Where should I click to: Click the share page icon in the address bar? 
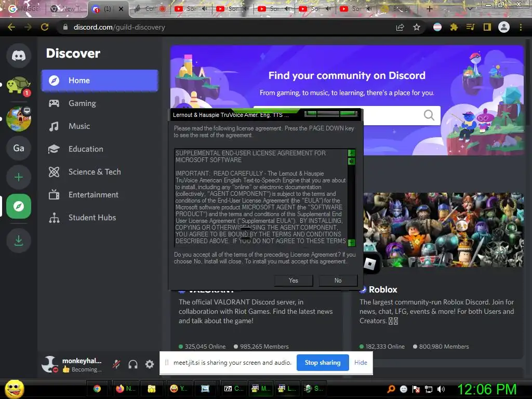tap(400, 27)
